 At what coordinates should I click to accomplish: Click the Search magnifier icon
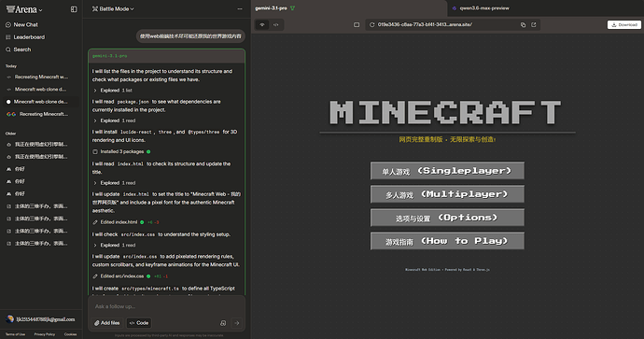8,49
